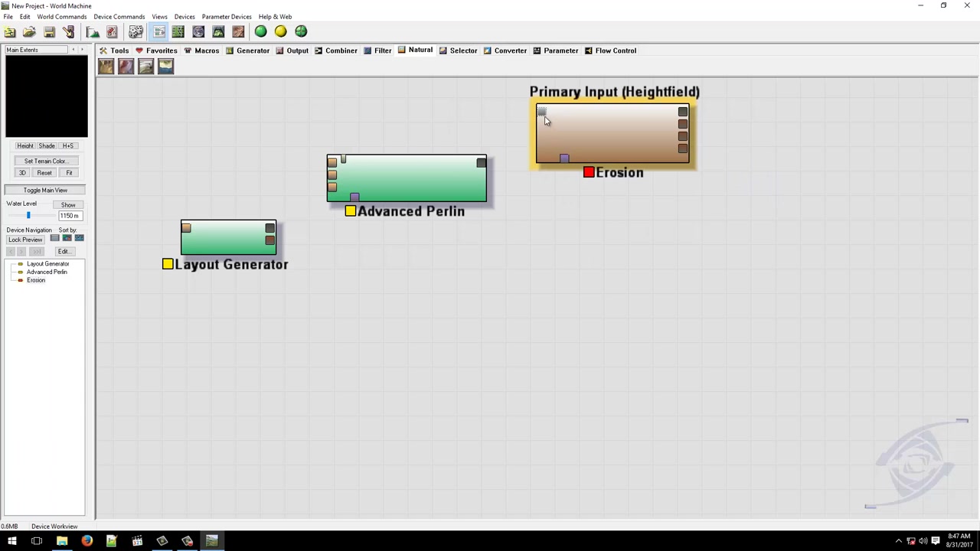
Task: Sort device list with first sort icon
Action: (54, 239)
